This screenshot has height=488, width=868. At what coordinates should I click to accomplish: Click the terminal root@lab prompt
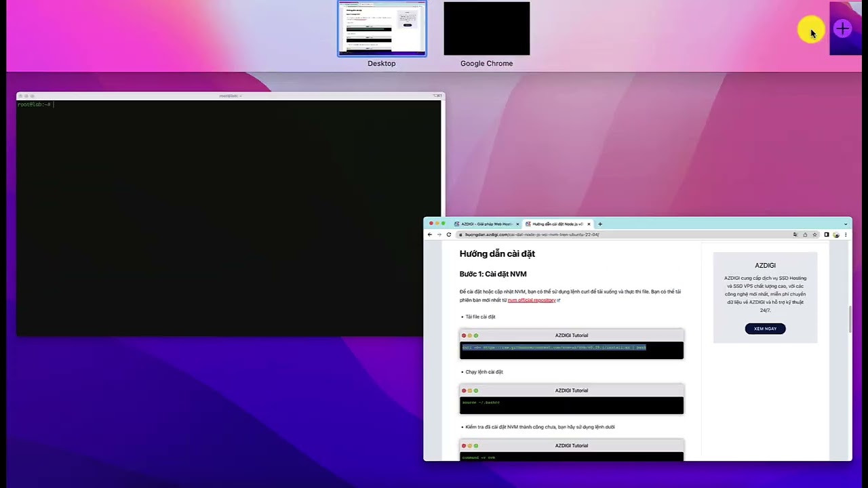[34, 104]
